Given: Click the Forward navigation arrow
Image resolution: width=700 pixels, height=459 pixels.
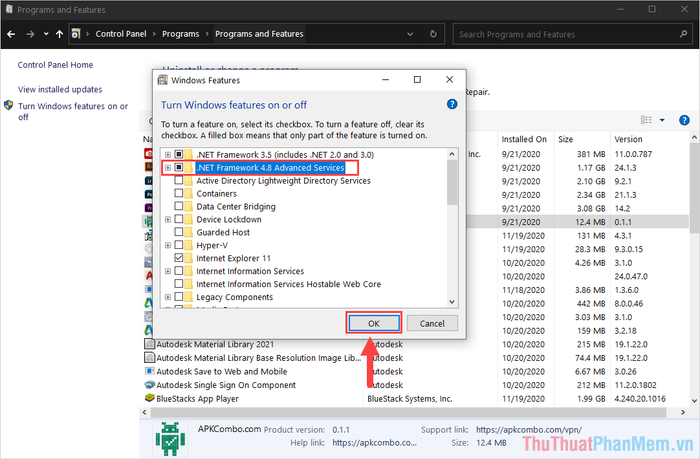Looking at the screenshot, I should point(30,34).
